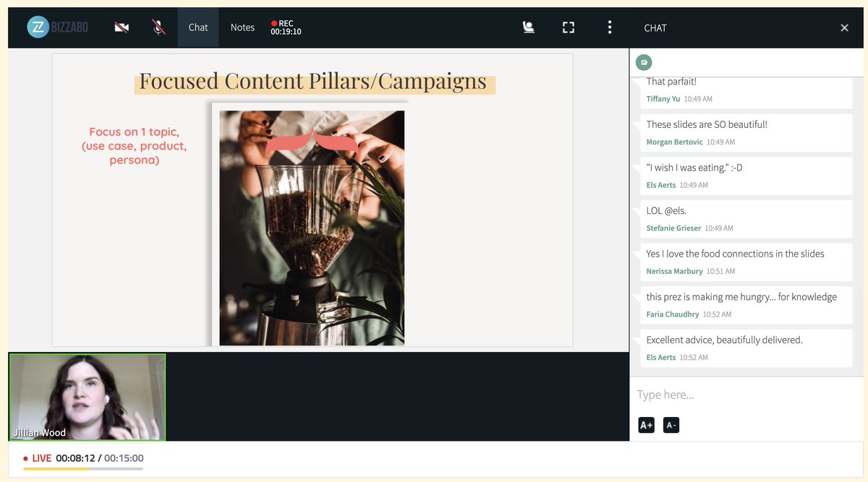Screen dimensions: 868x482
Task: Select Jillian Wood's video thumbnail
Action: 88,397
